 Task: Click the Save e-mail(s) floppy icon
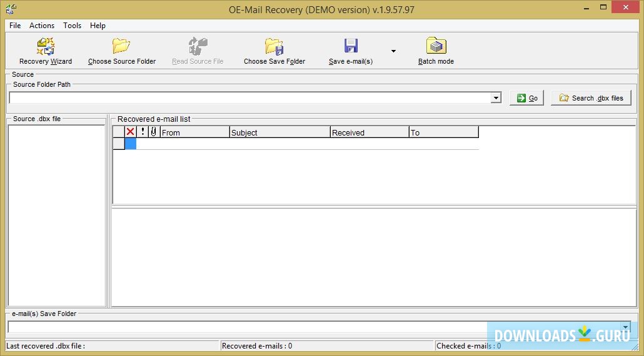[x=351, y=46]
